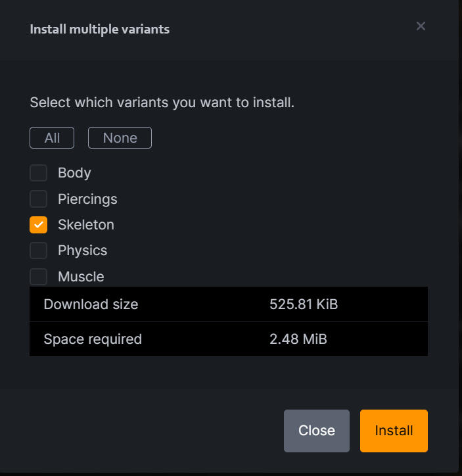462x476 pixels.
Task: Select the Muscle label text
Action: [x=81, y=277]
